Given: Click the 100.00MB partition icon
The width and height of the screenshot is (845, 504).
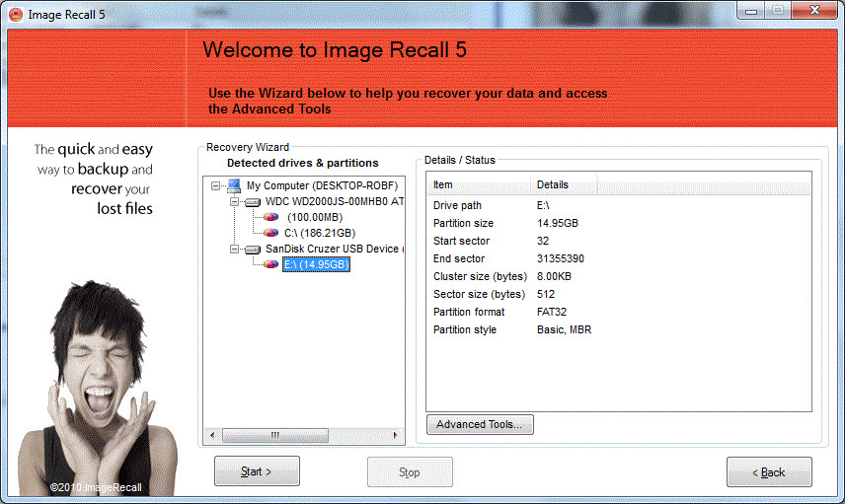Looking at the screenshot, I should [270, 218].
